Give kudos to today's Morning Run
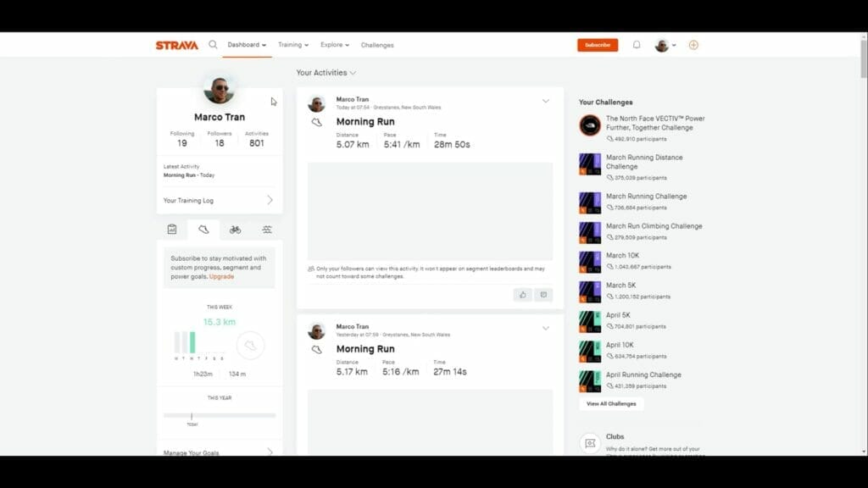The width and height of the screenshot is (868, 488). coord(523,294)
